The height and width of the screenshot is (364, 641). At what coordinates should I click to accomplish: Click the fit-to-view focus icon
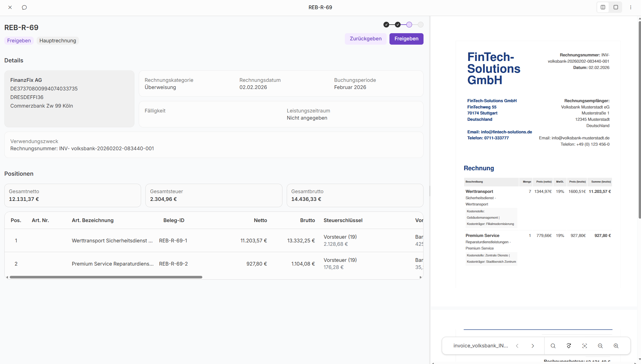(x=585, y=346)
